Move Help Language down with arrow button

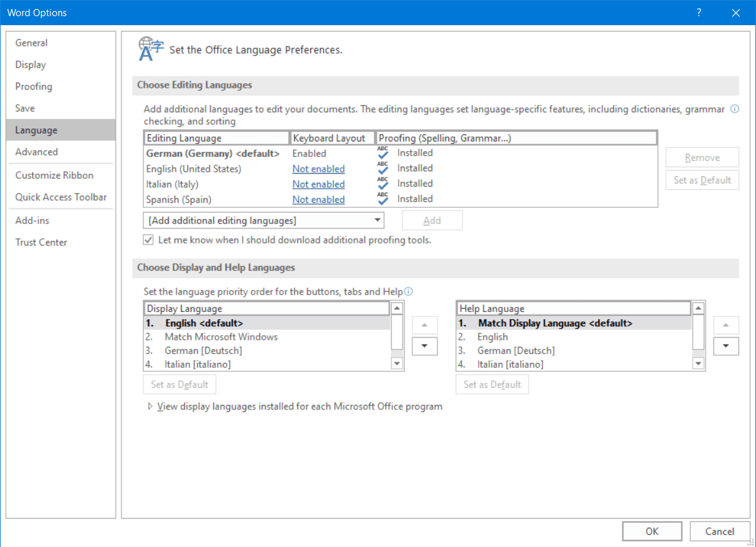tap(726, 347)
